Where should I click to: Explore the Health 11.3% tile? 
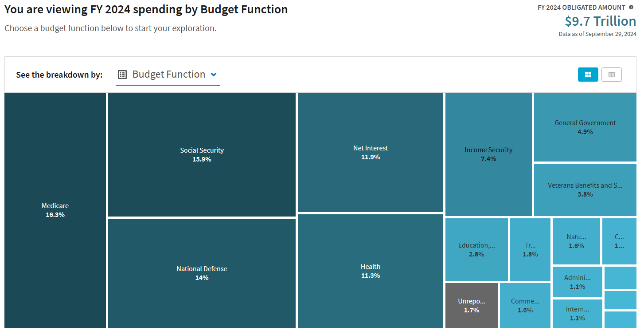(x=371, y=271)
